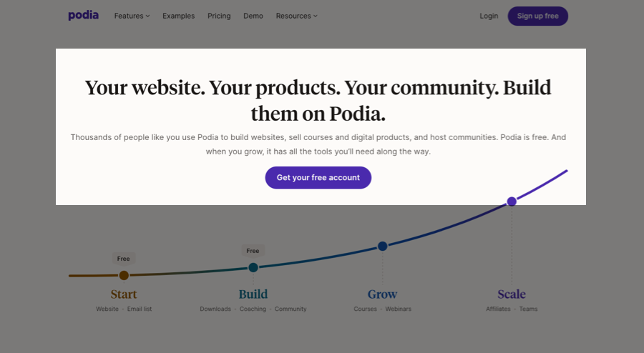Screen dimensions: 644x353
Task: Expand the Resources dropdown menu
Action: [x=296, y=16]
